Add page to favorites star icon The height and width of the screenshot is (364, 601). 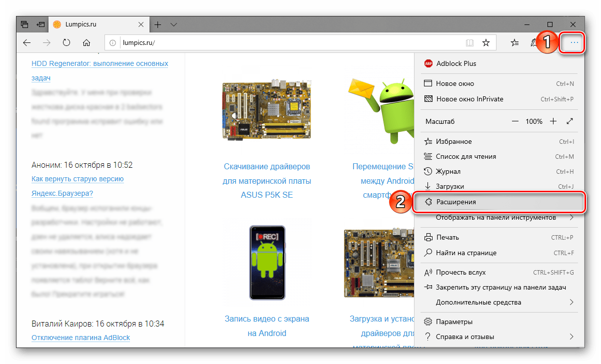click(x=485, y=43)
